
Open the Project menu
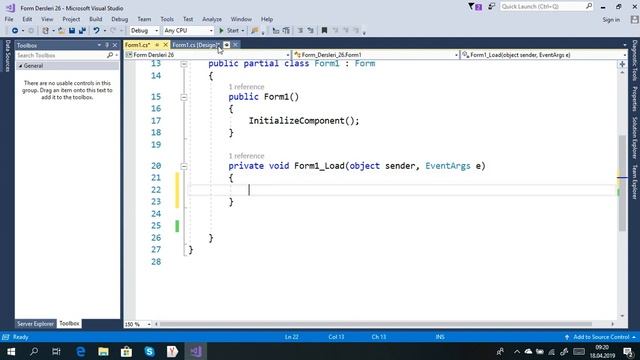pyautogui.click(x=71, y=19)
